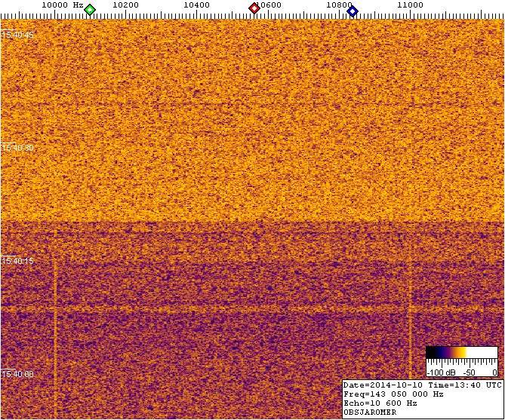The image size is (505, 420).
Task: Click the 10400 frequency axis label
Action: pos(197,5)
